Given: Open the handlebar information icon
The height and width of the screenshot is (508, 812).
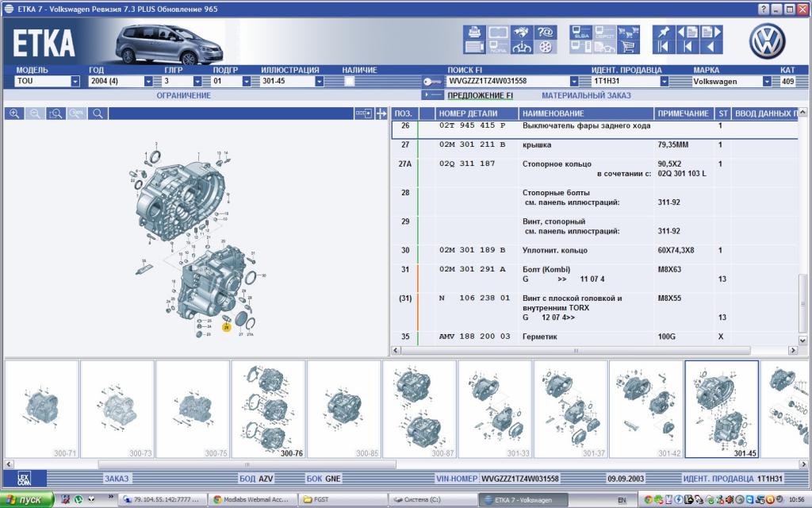Looking at the screenshot, I should tap(522, 47).
